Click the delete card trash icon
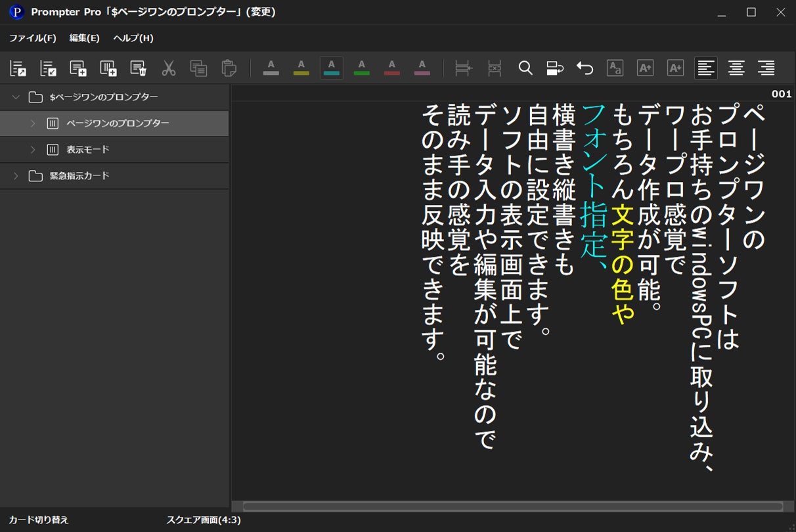The width and height of the screenshot is (796, 532). [138, 68]
